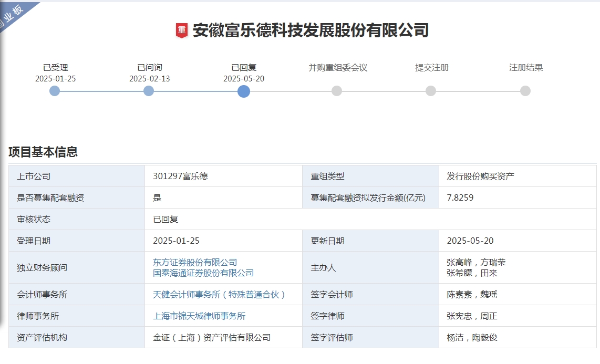Screen dimensions: 600x364
Task: Click the 并购重组委会议 stage label
Action: click(x=338, y=68)
